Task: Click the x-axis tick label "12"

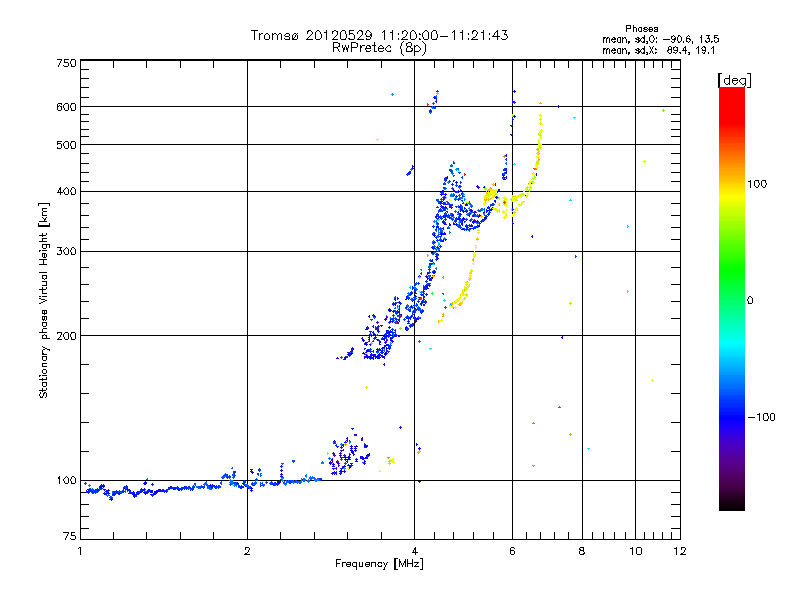Action: pyautogui.click(x=680, y=552)
